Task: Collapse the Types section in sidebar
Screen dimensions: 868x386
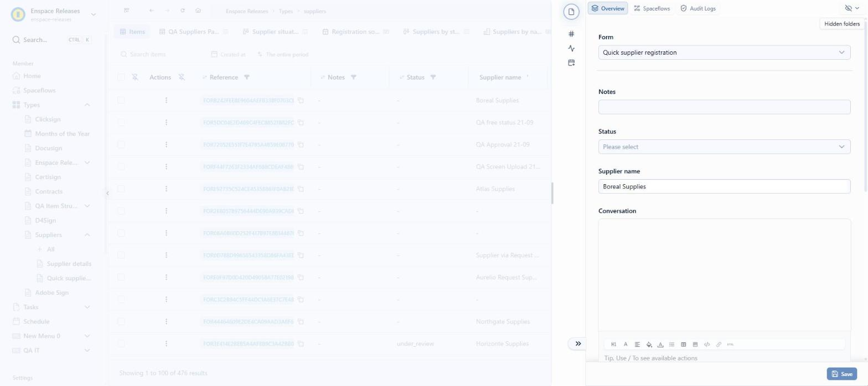Action: [x=87, y=105]
